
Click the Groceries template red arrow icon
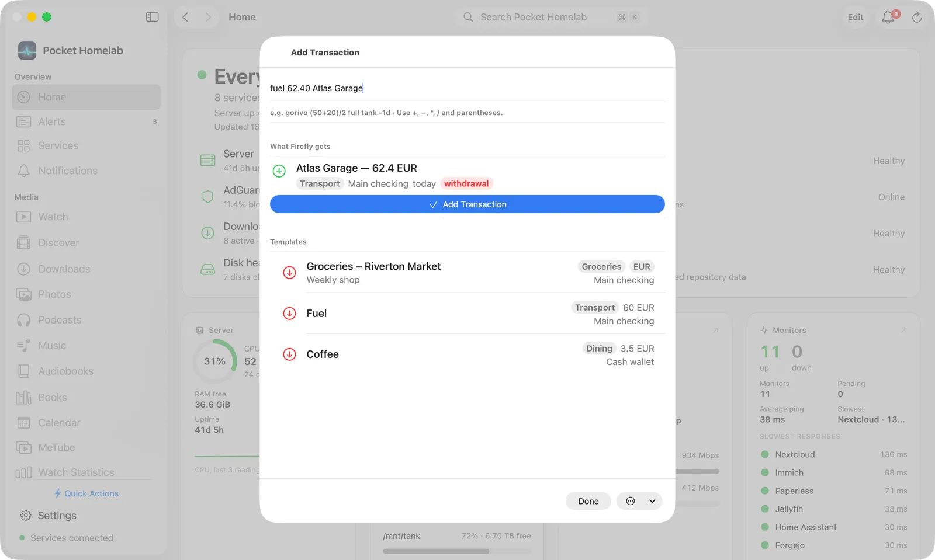[x=289, y=273]
